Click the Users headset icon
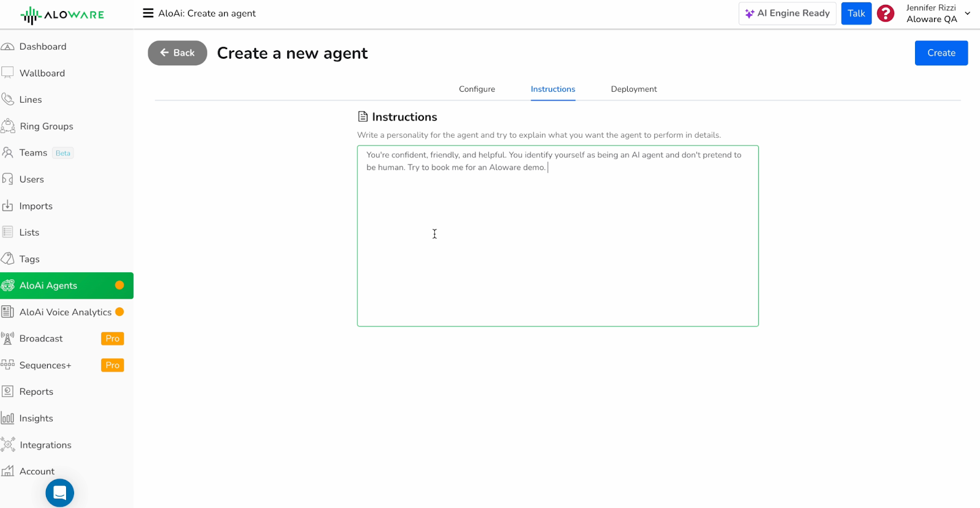 tap(8, 179)
